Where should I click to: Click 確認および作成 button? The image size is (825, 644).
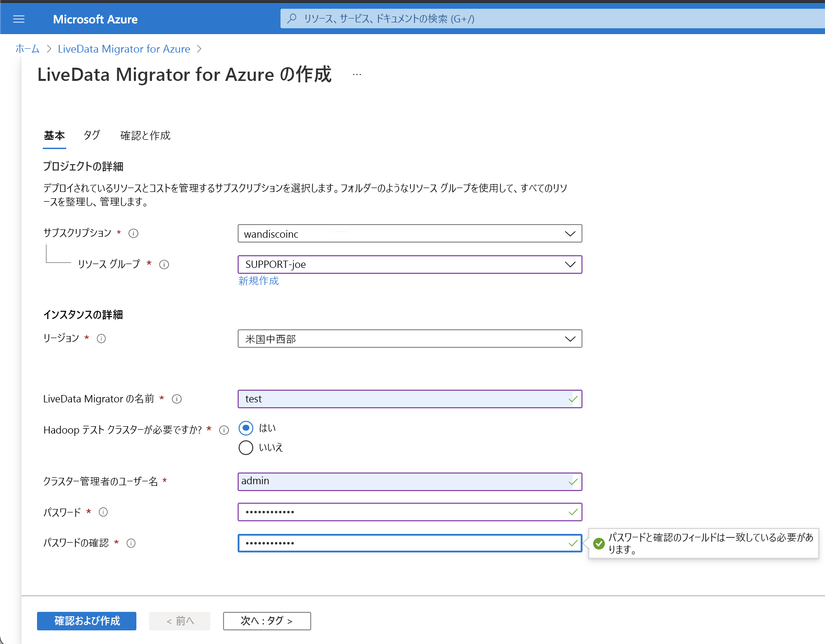point(87,621)
